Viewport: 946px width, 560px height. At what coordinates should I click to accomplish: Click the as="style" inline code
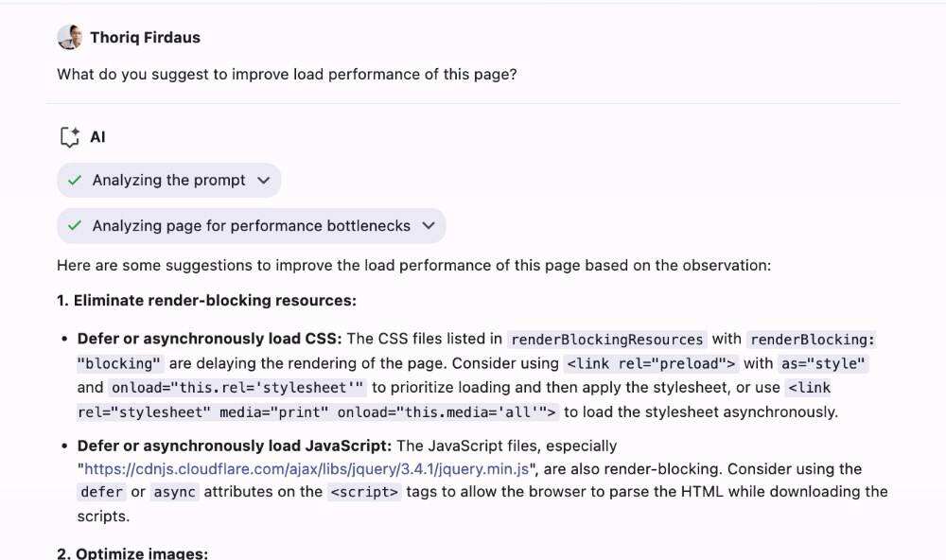[x=823, y=363]
